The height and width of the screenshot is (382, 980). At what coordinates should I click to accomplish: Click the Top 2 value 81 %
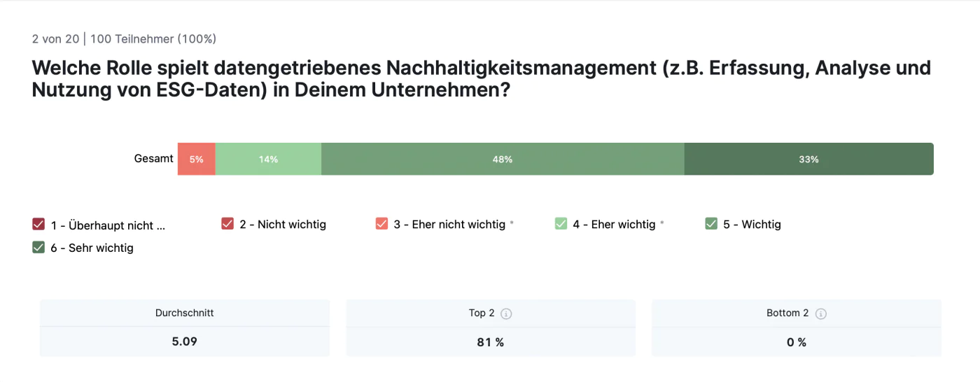(x=490, y=342)
